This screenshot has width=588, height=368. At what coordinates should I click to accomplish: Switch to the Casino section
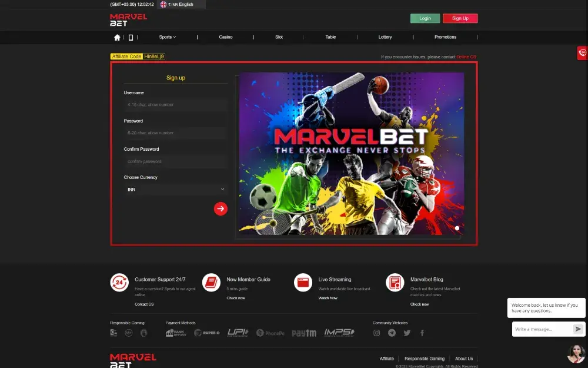226,37
